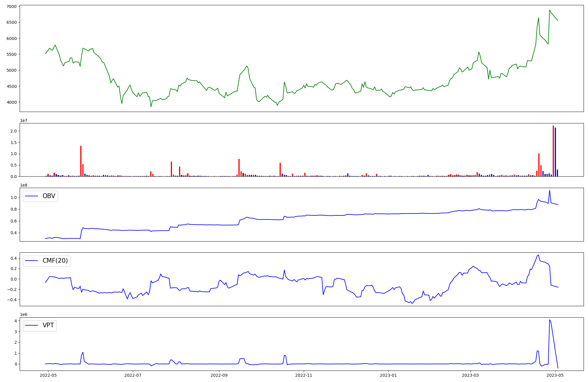588x382 pixels.
Task: Click the 4000 tick on price axis
Action: click(11, 102)
